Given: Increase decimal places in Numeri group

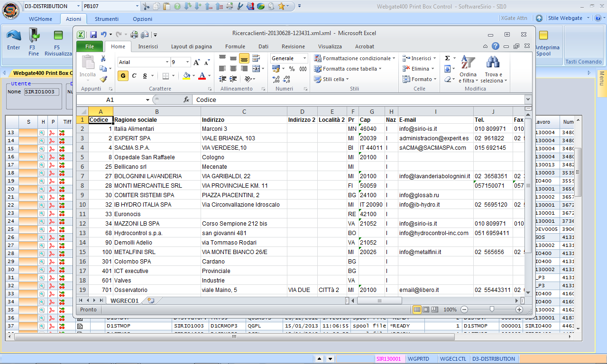Looking at the screenshot, I should 276,79.
